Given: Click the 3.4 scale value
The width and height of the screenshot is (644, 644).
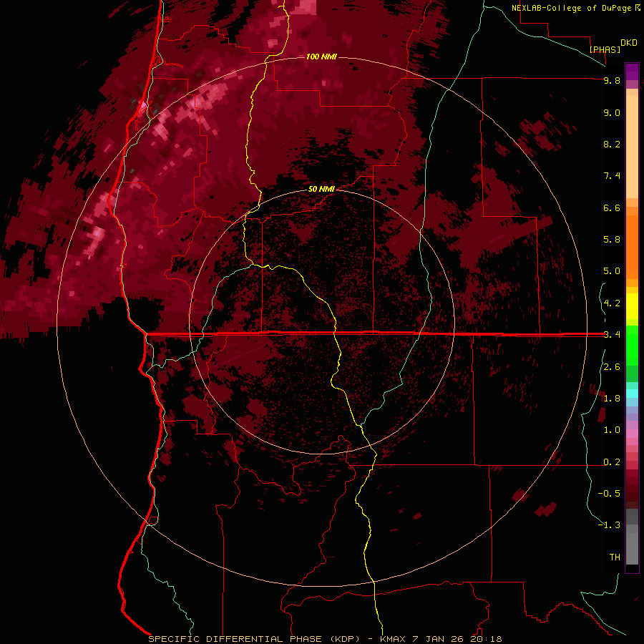Looking at the screenshot, I should (612, 335).
